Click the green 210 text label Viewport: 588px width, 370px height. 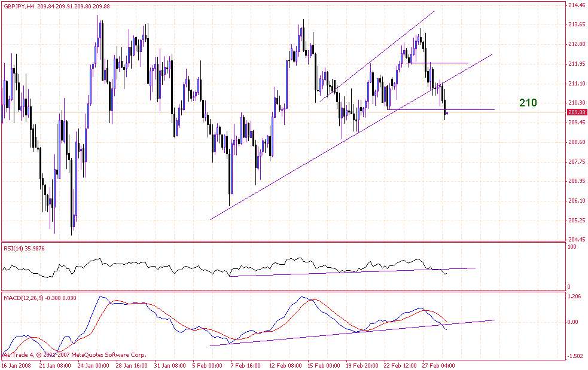[x=528, y=103]
